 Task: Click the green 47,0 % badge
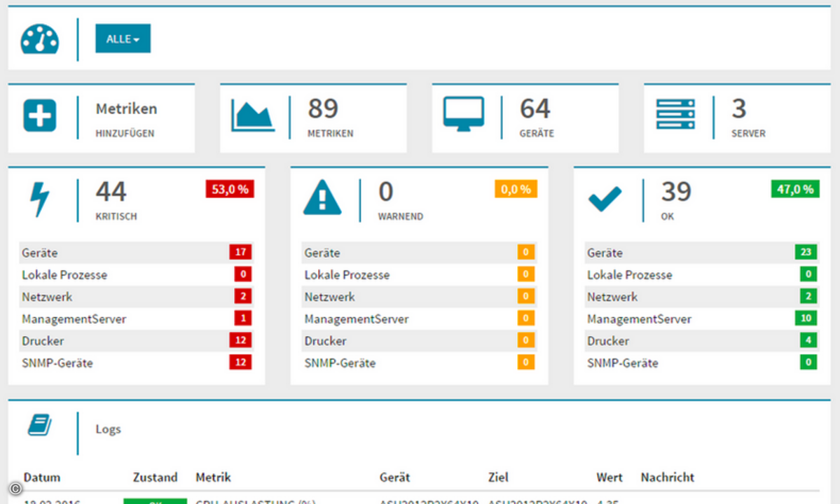(795, 190)
